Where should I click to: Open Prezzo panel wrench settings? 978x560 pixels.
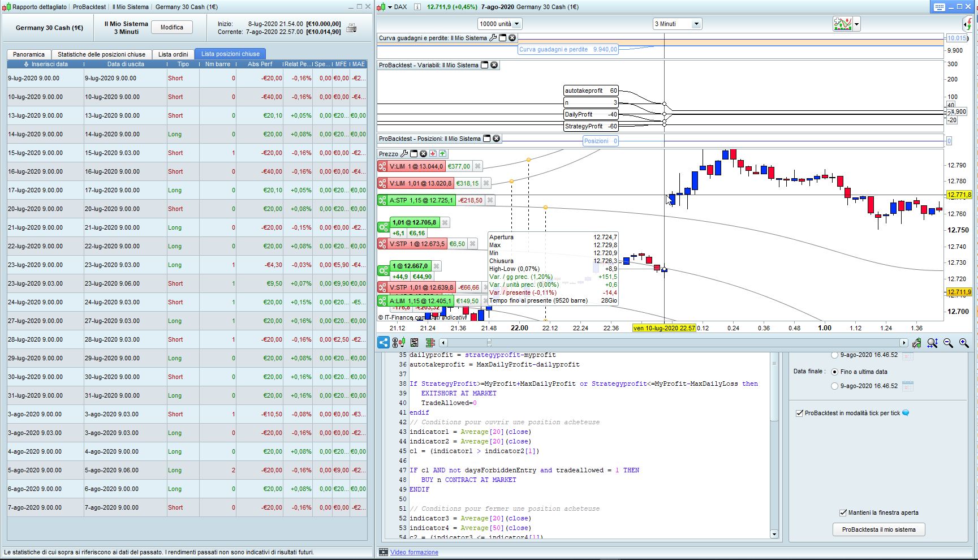404,154
